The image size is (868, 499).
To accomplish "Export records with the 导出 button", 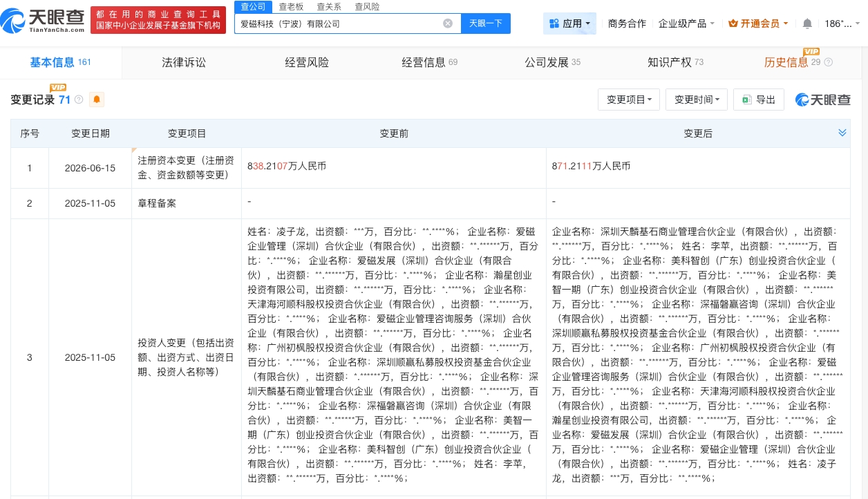I will click(759, 100).
